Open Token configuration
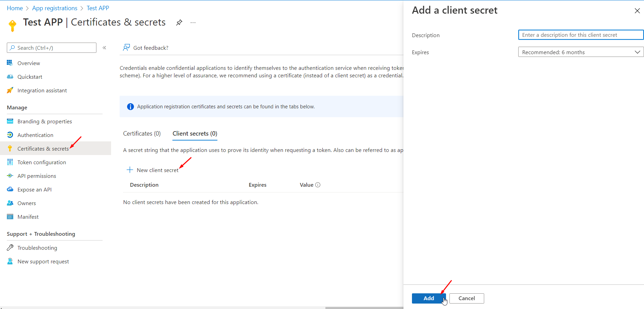644x309 pixels. pos(42,163)
